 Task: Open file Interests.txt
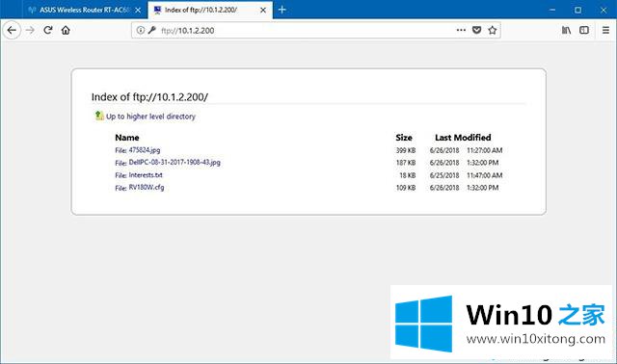(146, 175)
